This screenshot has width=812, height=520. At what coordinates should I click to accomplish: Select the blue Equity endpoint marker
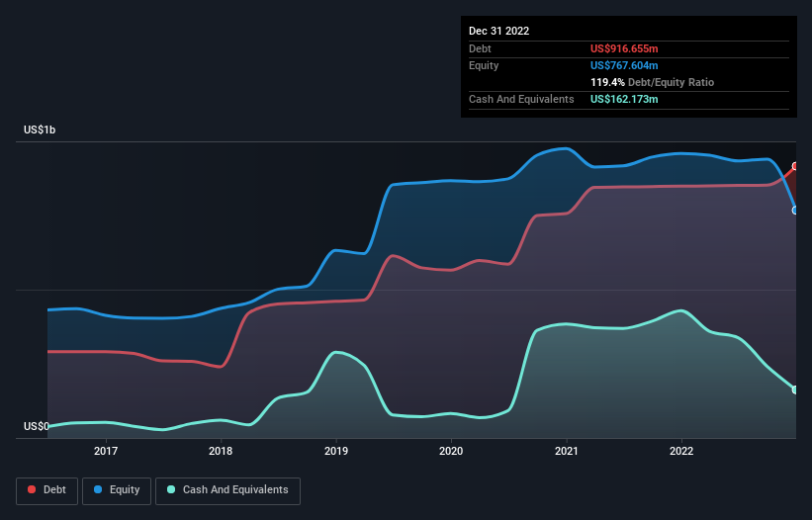(795, 210)
